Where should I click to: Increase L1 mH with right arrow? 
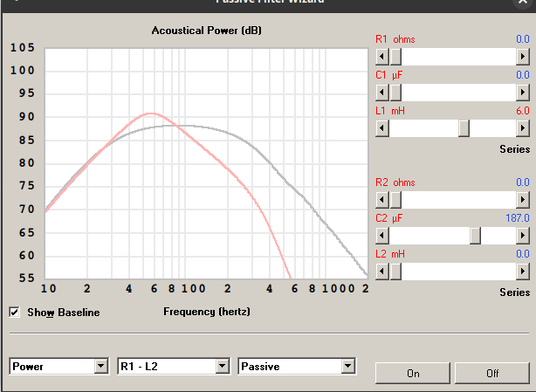coord(523,128)
